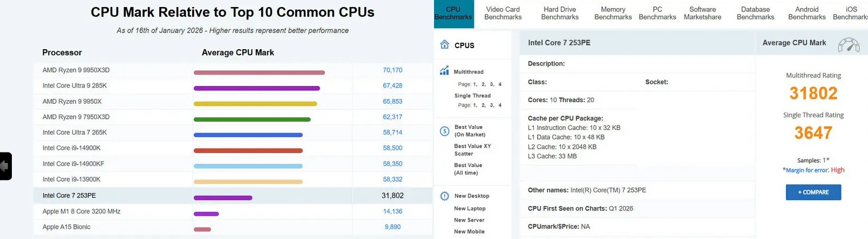
Task: Open the Margin for error link
Action: point(807,170)
